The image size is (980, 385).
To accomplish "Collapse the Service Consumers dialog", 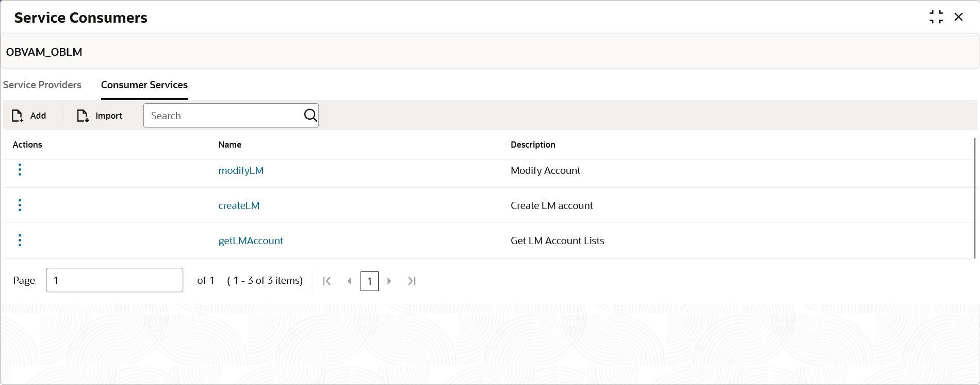I will click(x=936, y=17).
